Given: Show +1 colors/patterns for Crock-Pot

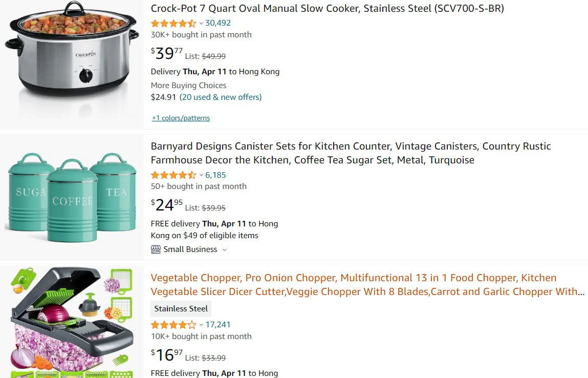Looking at the screenshot, I should [181, 118].
